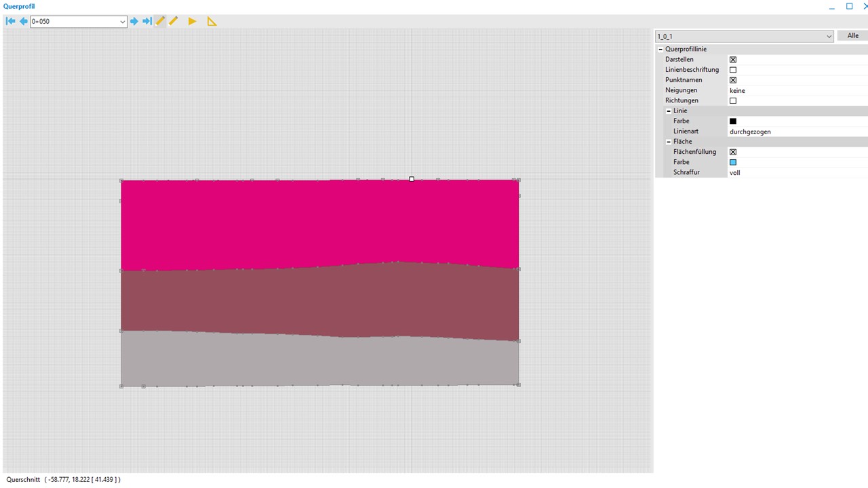
Task: Collapse the Querprofillinie section
Action: coord(660,49)
